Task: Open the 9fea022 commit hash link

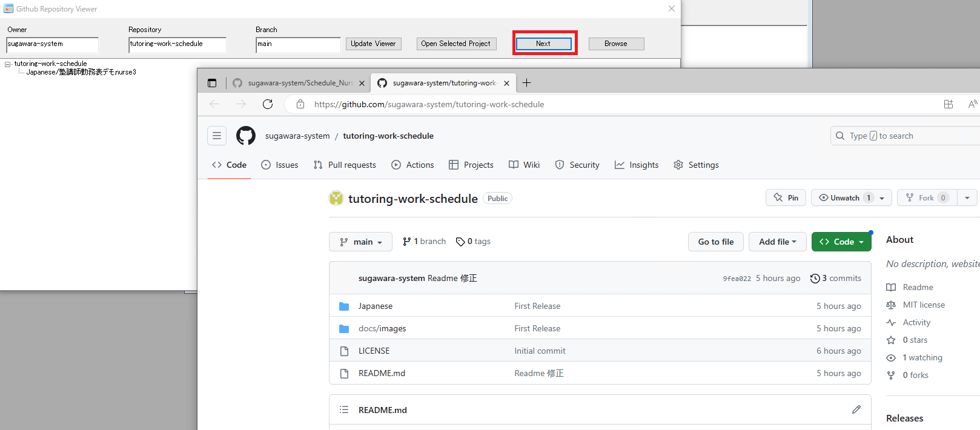Action: tap(737, 279)
